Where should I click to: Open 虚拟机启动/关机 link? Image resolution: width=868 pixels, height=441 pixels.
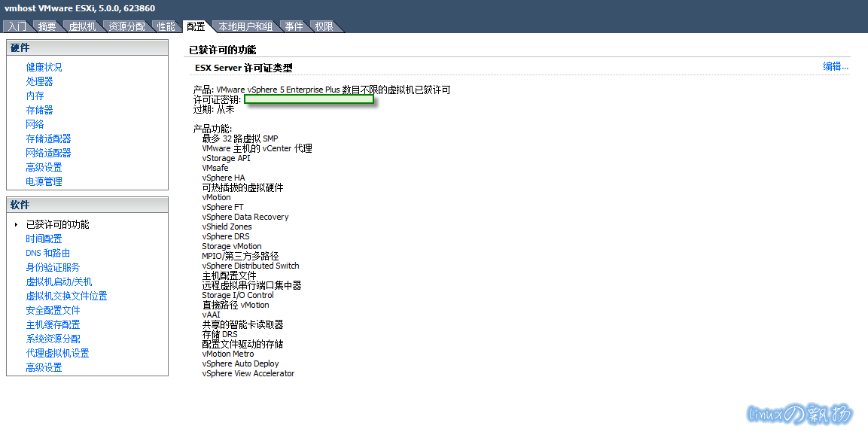(x=59, y=281)
